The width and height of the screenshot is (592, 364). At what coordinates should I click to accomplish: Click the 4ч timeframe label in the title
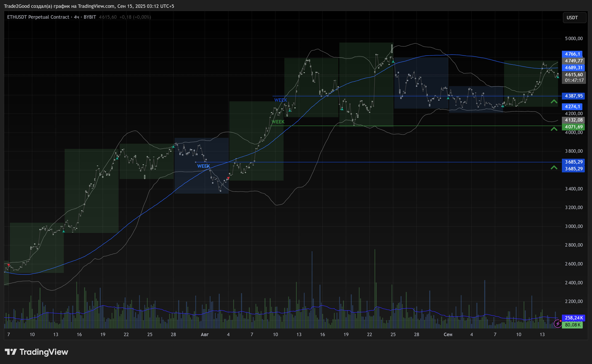[76, 17]
